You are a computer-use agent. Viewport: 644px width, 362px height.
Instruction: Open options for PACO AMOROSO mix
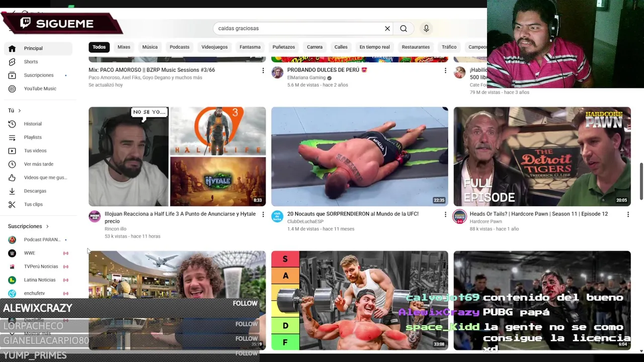tap(263, 70)
